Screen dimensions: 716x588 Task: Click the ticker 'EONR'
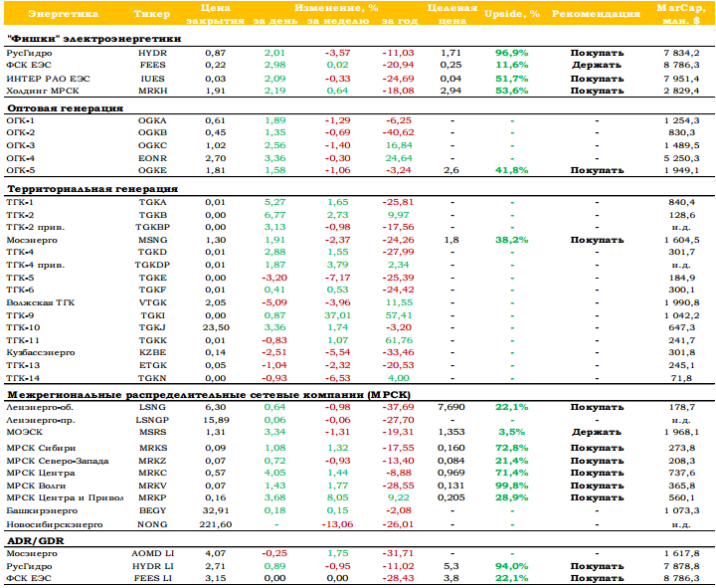coord(152,158)
